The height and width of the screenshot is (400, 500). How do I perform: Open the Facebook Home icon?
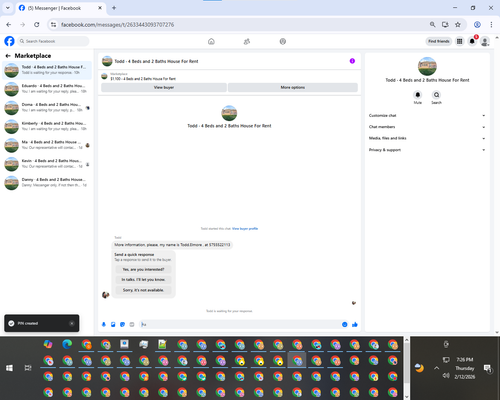click(x=211, y=41)
